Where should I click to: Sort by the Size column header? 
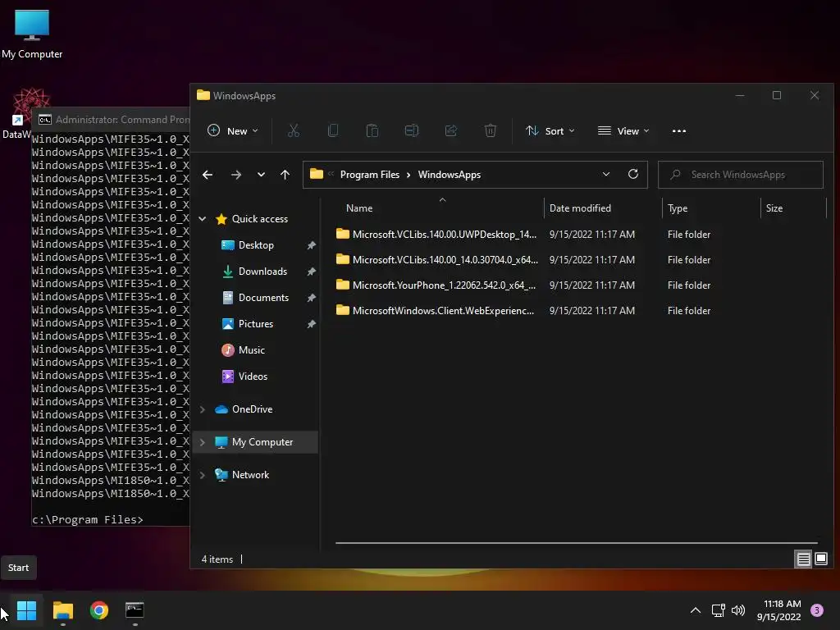793,208
